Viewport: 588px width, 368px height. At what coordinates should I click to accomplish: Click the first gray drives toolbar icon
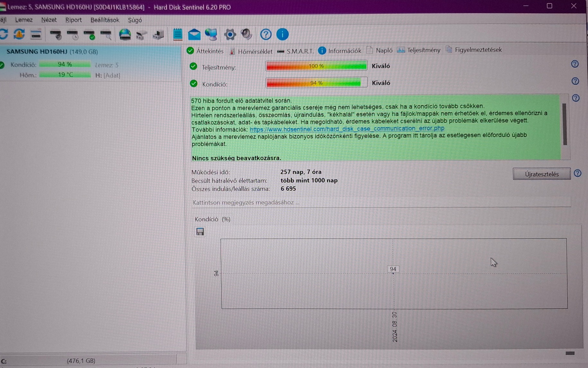pos(141,35)
